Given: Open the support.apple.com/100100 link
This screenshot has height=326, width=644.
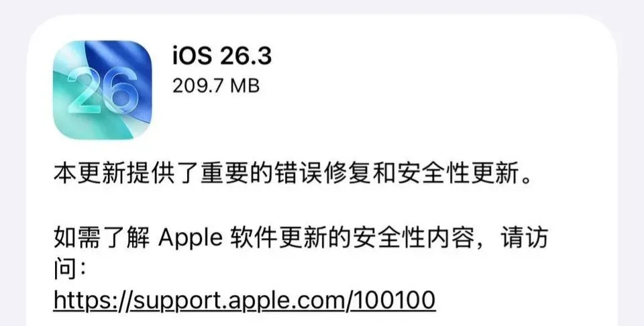Looking at the screenshot, I should click(x=244, y=301).
